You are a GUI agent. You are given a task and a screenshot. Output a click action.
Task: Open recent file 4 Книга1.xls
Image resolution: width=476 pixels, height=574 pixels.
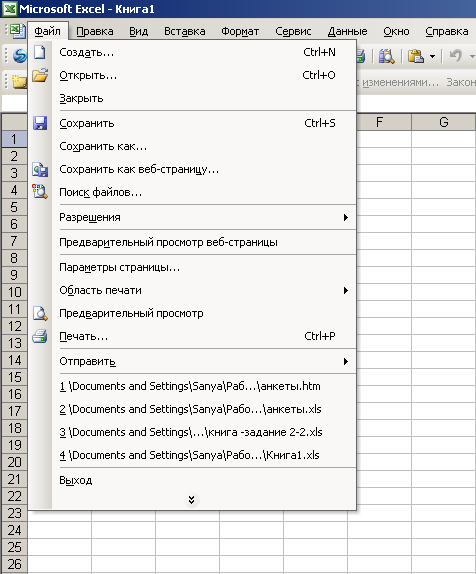coord(192,455)
